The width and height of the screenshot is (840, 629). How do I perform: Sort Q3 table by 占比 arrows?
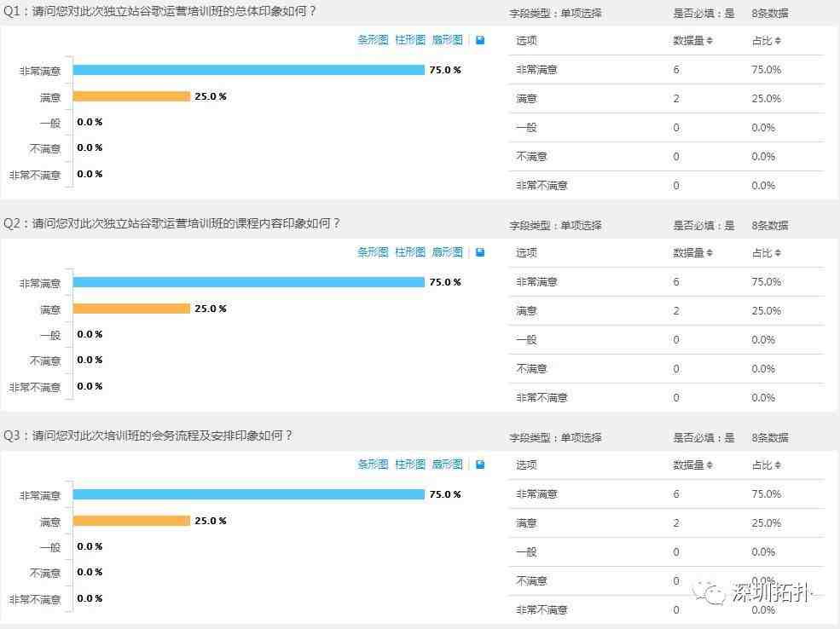coord(778,465)
